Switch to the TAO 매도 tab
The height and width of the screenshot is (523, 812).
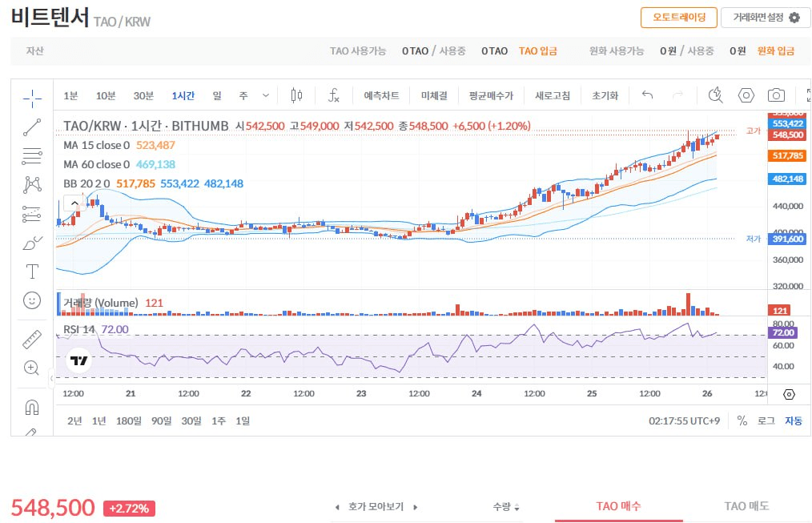pos(746,506)
